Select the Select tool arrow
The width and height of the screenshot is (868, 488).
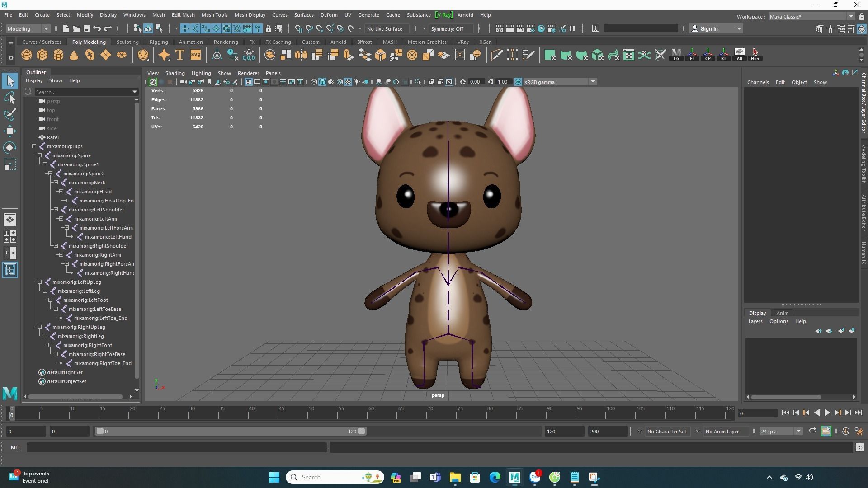10,81
